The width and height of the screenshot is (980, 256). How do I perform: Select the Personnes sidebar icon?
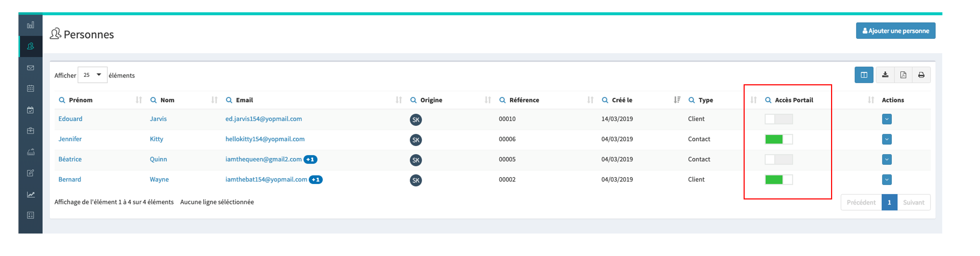coord(31,46)
